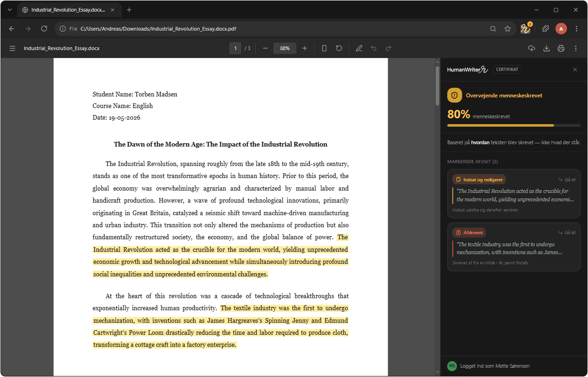This screenshot has height=377, width=588.
Task: Undo the last PDF annotation
Action: (374, 48)
